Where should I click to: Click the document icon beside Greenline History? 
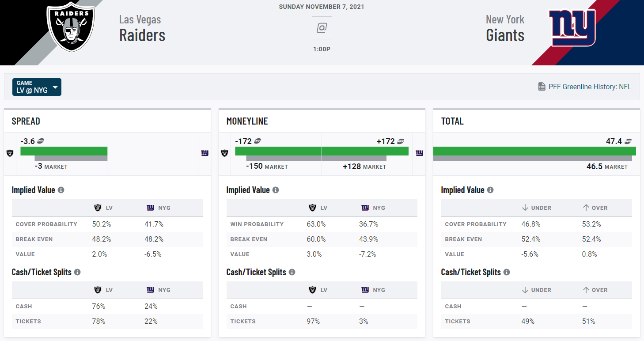click(542, 87)
